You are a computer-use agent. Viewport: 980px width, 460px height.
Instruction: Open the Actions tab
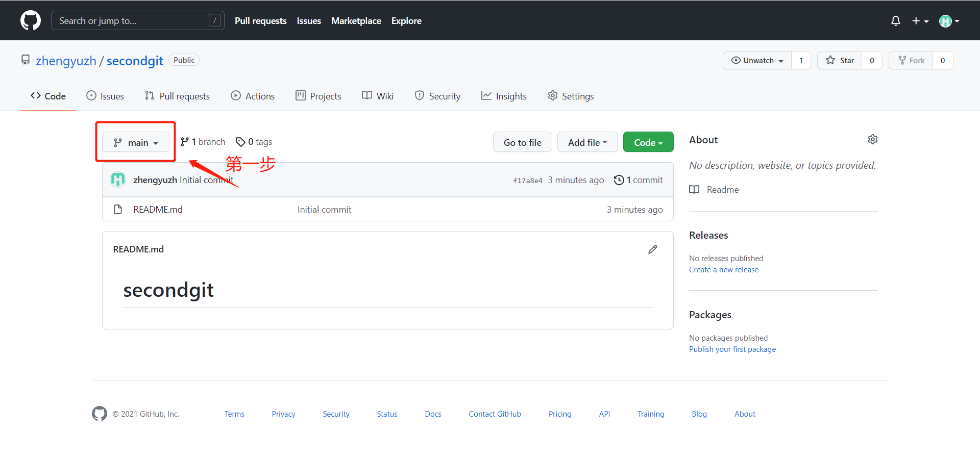tap(253, 96)
